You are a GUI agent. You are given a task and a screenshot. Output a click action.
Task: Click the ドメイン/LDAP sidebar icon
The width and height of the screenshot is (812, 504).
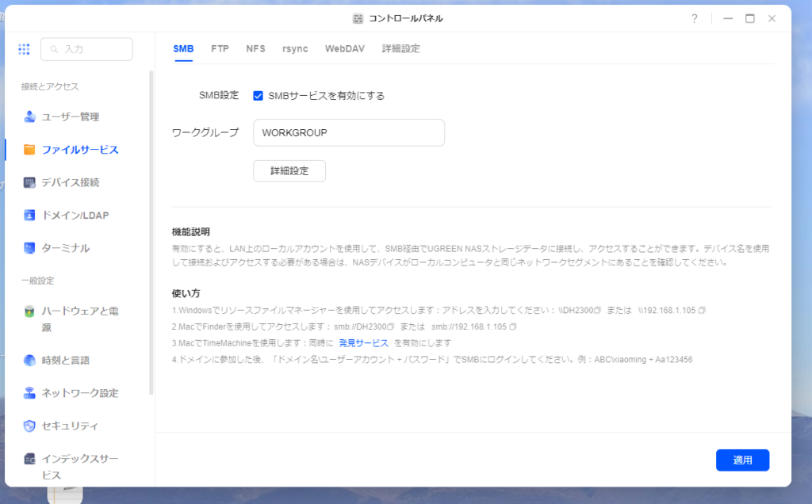click(29, 215)
